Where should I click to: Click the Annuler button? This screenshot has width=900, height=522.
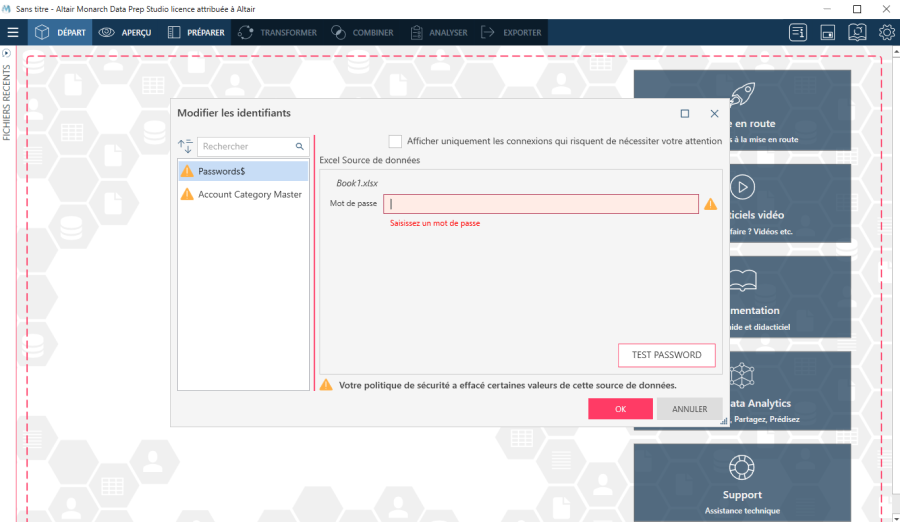point(689,408)
